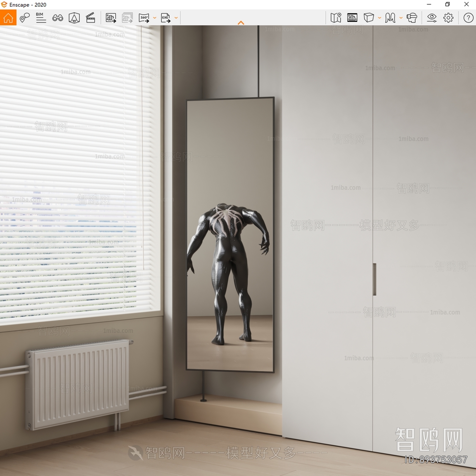Collapse the toolbar with the orange chevron
The image size is (476, 476).
pyautogui.click(x=241, y=23)
